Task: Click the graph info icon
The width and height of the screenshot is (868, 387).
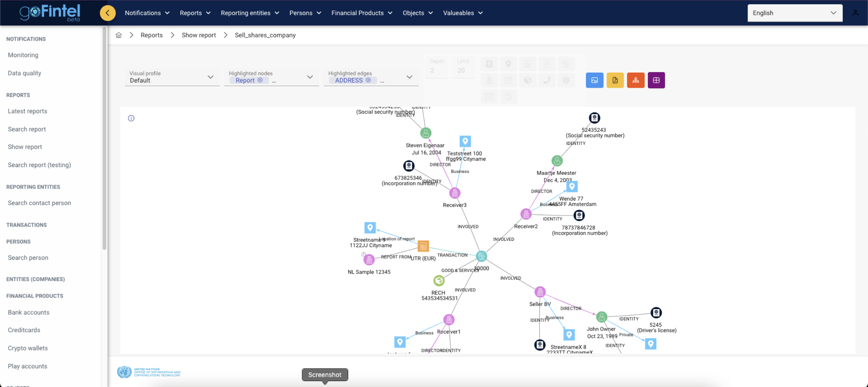Action: point(131,118)
